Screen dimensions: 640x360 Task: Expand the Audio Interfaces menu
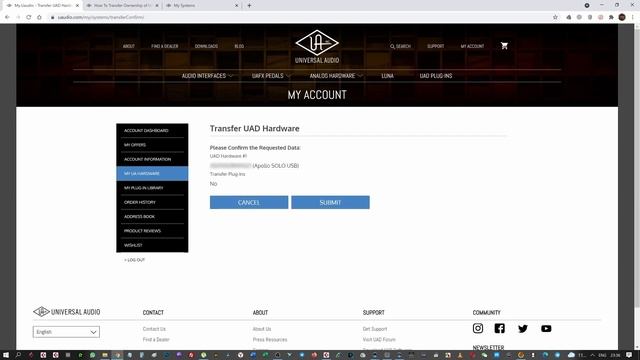(207, 76)
